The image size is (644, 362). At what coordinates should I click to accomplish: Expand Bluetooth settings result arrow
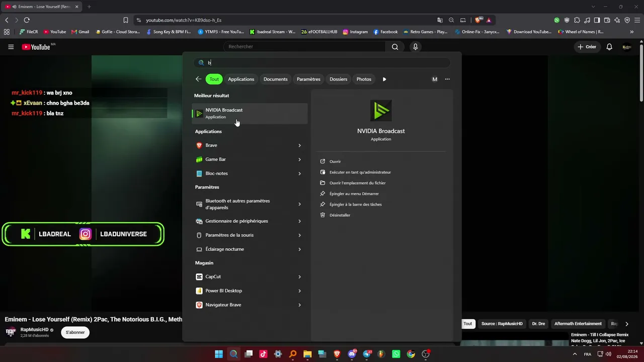tap(299, 204)
